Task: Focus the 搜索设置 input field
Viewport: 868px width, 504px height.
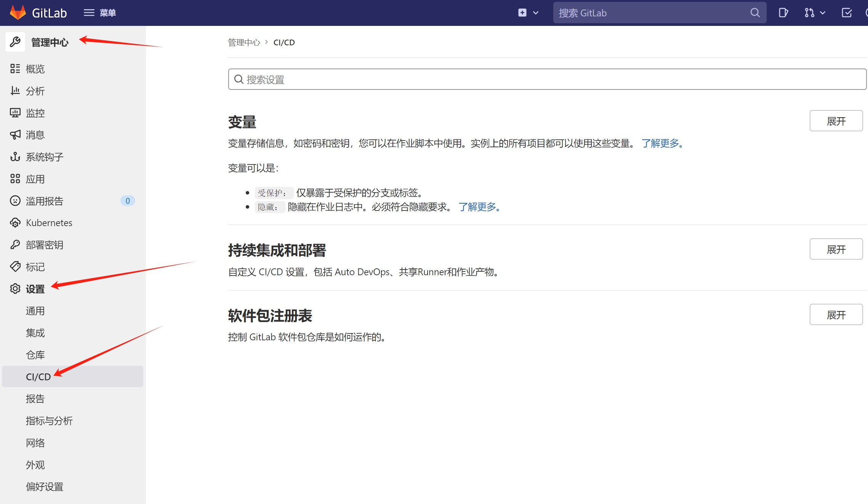Action: pos(547,79)
